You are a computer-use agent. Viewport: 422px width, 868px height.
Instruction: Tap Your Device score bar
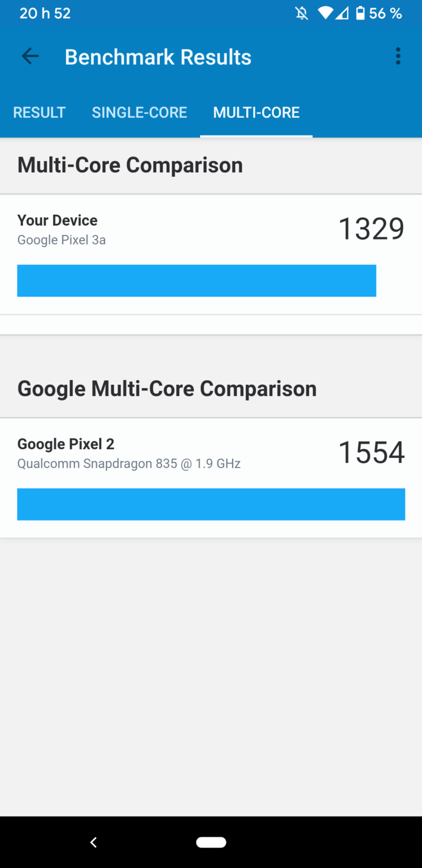[197, 280]
